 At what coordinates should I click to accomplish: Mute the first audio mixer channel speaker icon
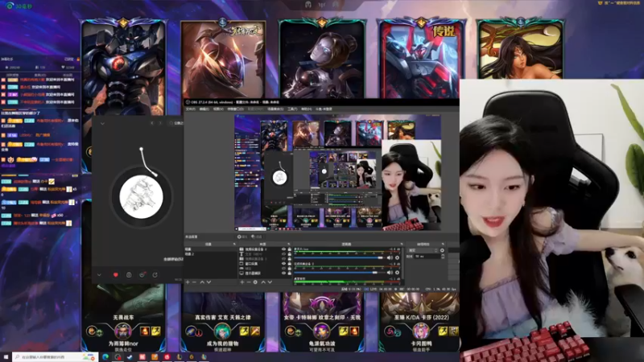(x=390, y=257)
